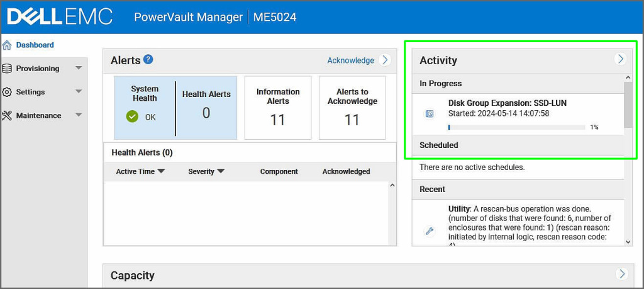Open the Dashboard menu item
Image resolution: width=644 pixels, height=289 pixels.
[35, 45]
